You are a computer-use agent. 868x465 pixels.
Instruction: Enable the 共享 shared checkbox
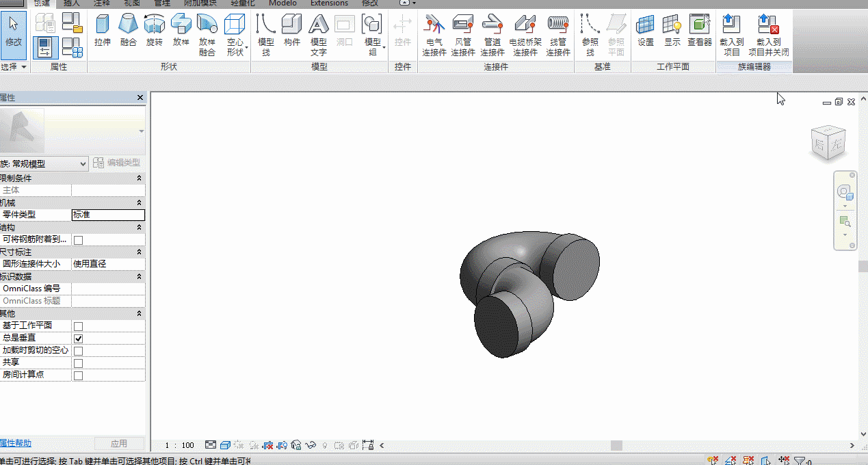click(x=78, y=363)
